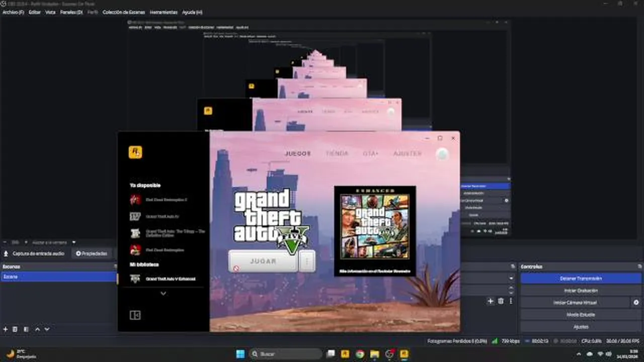This screenshot has height=362, width=644.
Task: Open virtual camera settings gear icon
Action: (x=636, y=303)
